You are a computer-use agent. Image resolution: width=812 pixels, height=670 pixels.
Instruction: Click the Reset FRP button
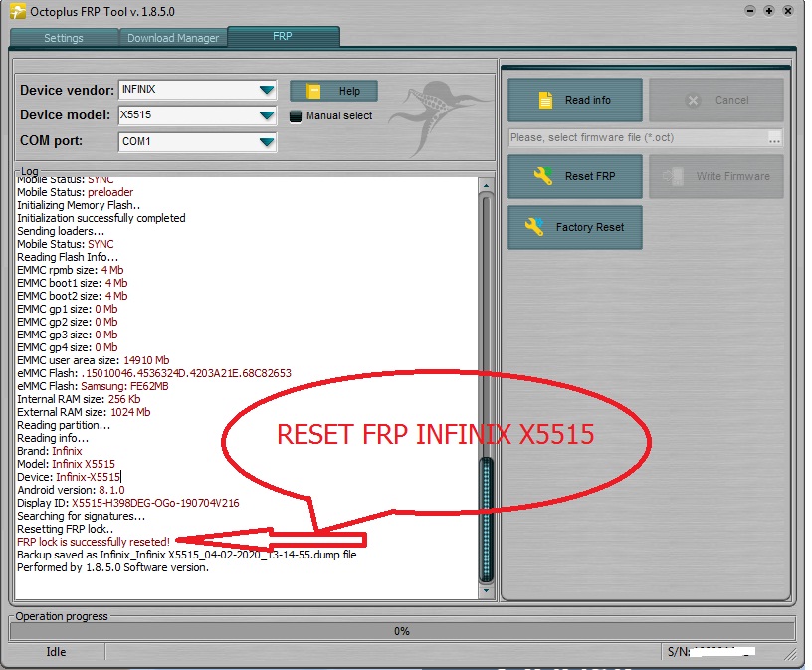575,176
